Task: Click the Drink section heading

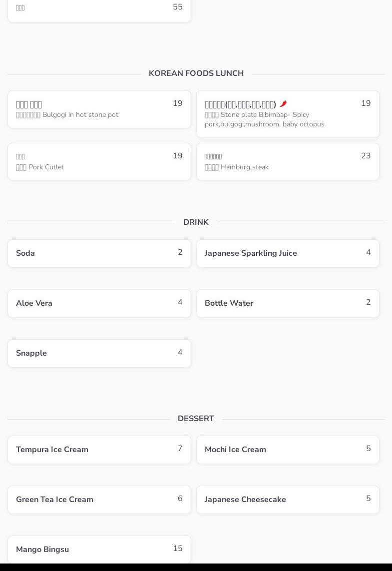Action: [196, 222]
